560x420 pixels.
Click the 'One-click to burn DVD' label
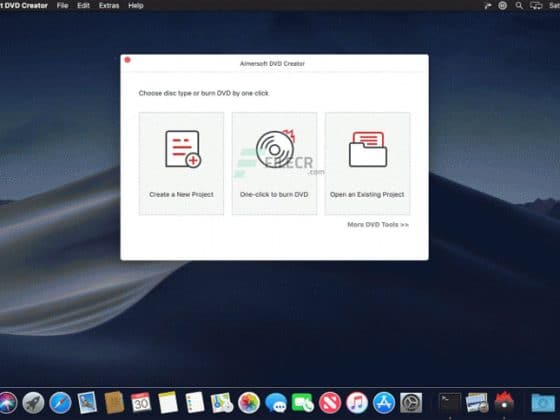[274, 195]
